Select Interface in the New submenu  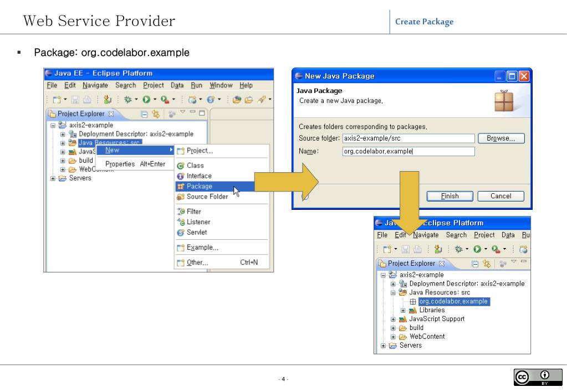point(198,176)
